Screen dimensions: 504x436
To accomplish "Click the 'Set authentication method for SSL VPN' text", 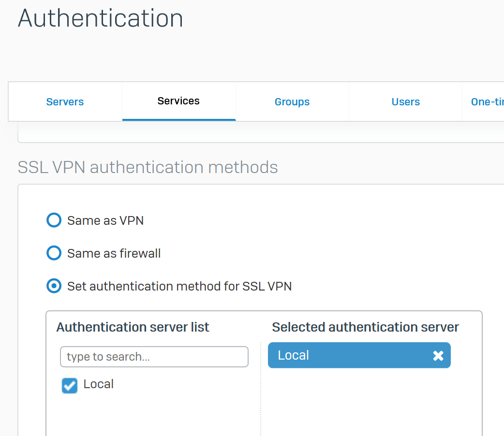I will [179, 287].
